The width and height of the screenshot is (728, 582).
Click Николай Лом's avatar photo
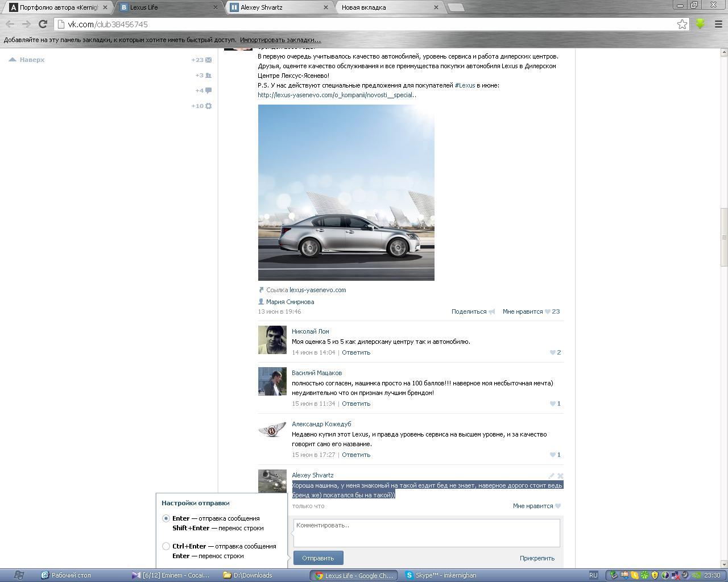point(272,340)
